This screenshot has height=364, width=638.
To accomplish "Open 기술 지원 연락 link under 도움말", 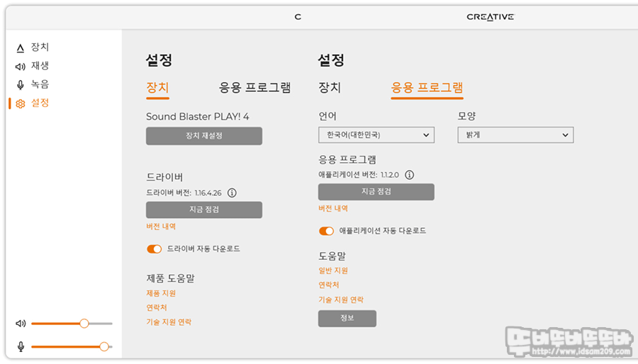I will [x=341, y=300].
